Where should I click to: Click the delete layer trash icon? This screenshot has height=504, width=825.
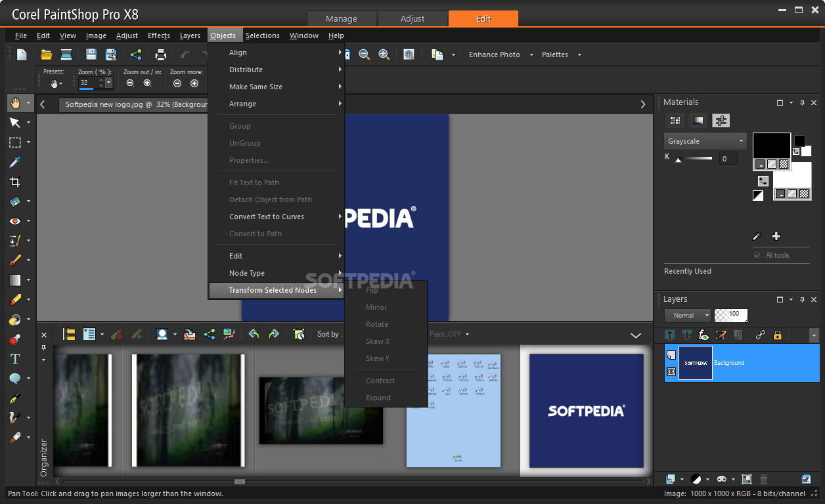click(x=764, y=480)
